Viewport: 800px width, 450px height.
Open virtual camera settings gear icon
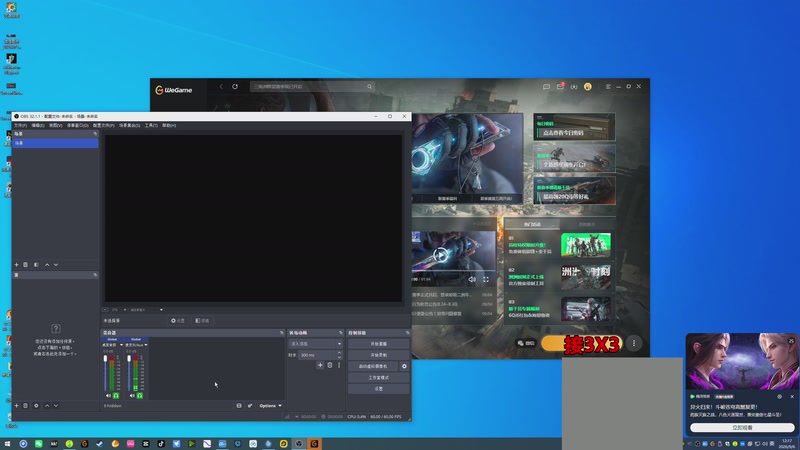tap(404, 366)
